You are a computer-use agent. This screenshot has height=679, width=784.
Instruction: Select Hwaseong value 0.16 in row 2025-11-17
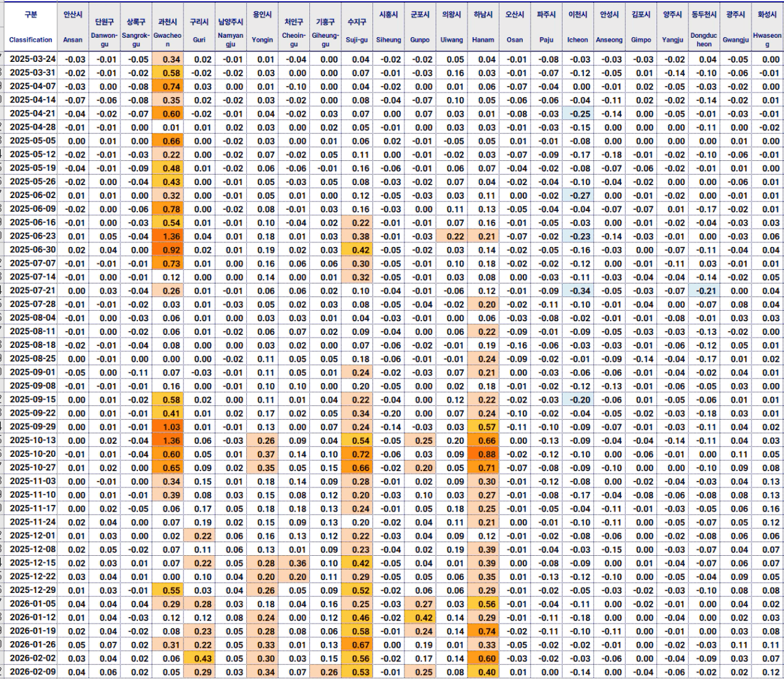767,508
